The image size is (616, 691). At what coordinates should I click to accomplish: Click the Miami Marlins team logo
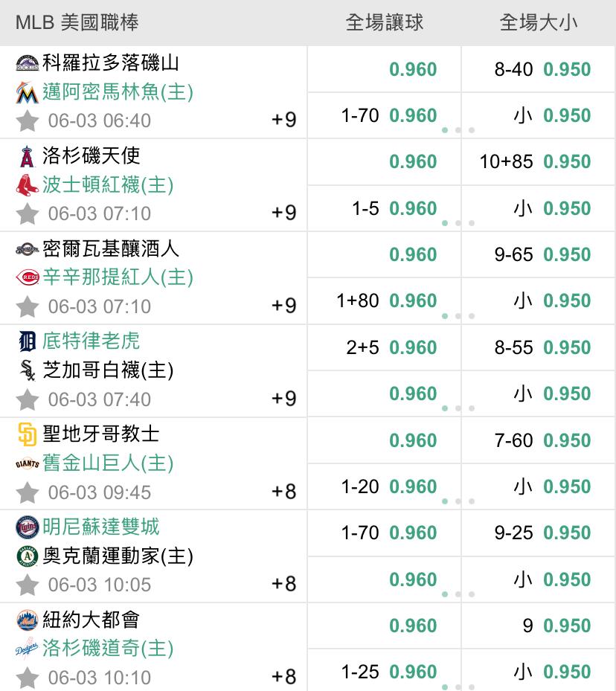pyautogui.click(x=28, y=92)
